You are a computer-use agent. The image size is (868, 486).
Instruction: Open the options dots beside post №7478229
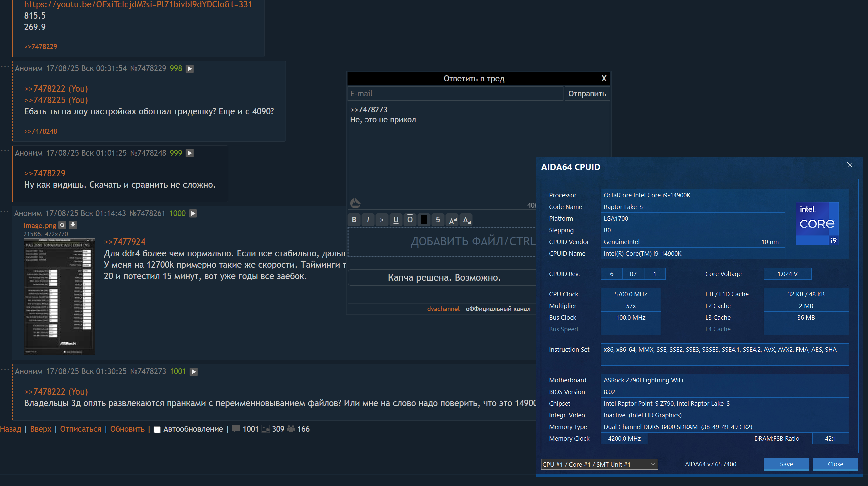coord(5,66)
